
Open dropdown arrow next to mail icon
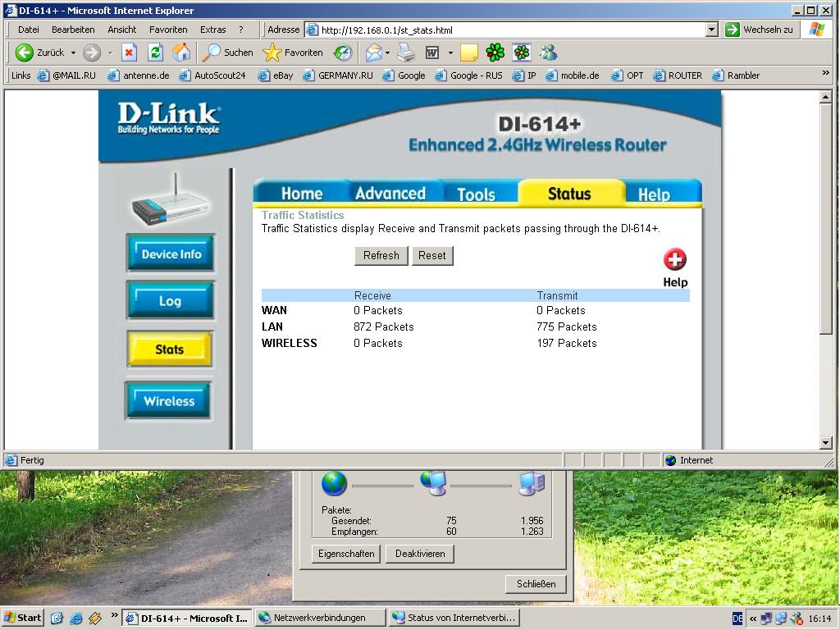[x=387, y=53]
